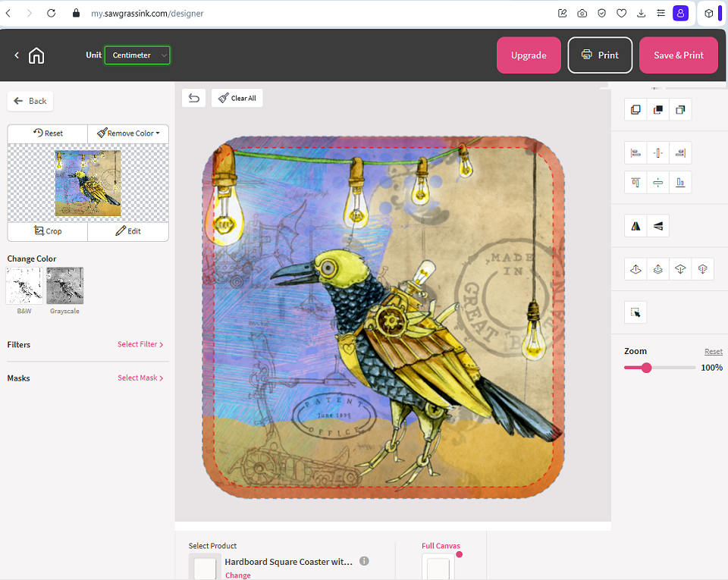Click the product info icon

click(x=364, y=562)
